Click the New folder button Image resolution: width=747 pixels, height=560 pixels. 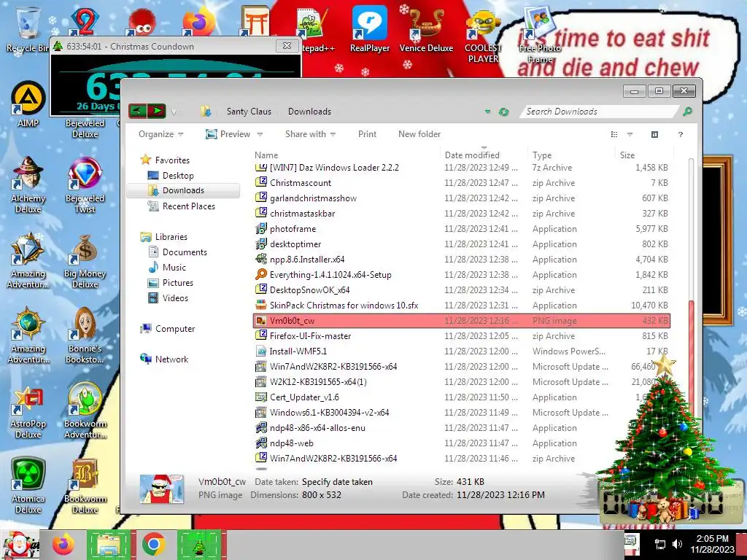point(419,134)
